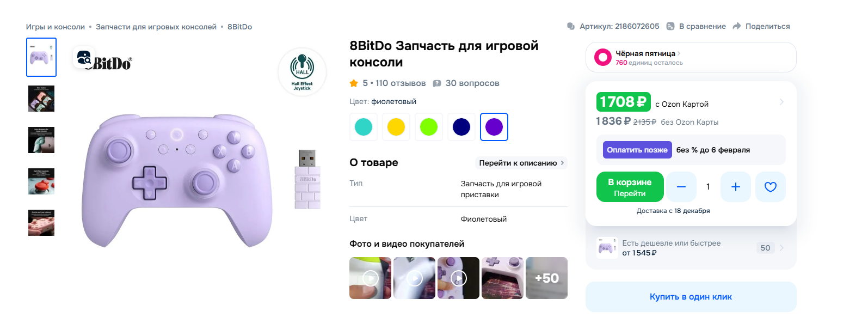The height and width of the screenshot is (323, 868).
Task: Click the orange star rating icon
Action: pos(354,83)
